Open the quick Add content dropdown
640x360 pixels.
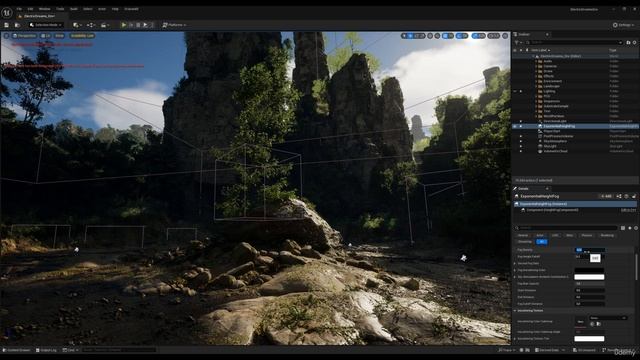tap(77, 25)
